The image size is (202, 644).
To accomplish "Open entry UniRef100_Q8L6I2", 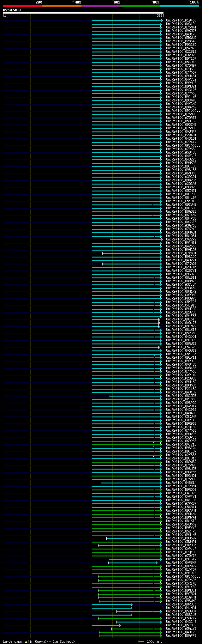I will click(181, 521).
